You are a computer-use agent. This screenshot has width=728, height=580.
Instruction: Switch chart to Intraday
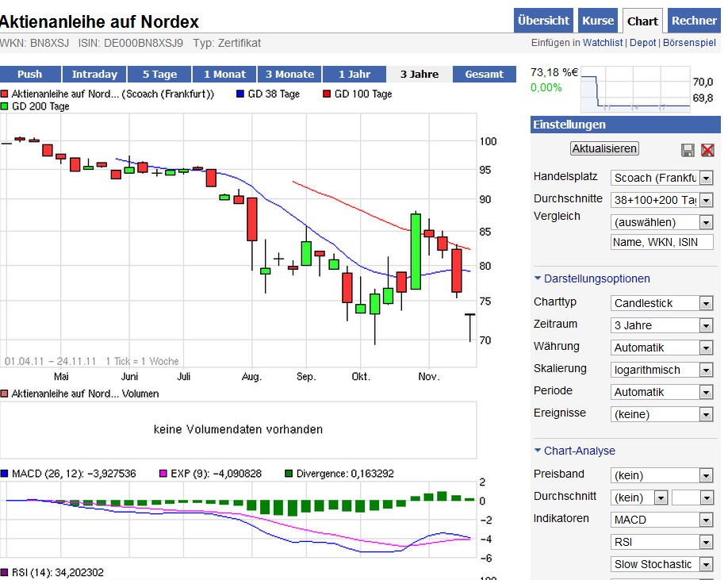94,75
